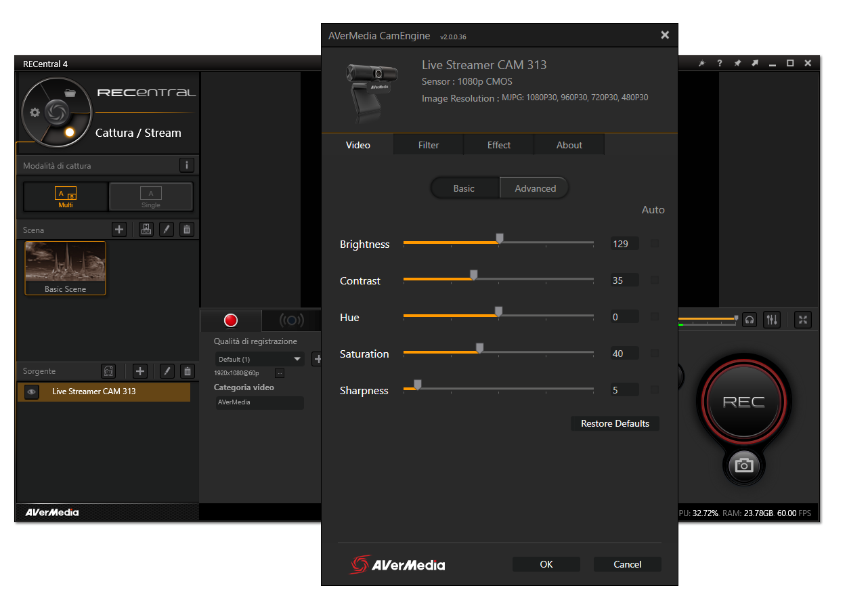
Task: Click the Sharpness slider handle
Action: 418,385
